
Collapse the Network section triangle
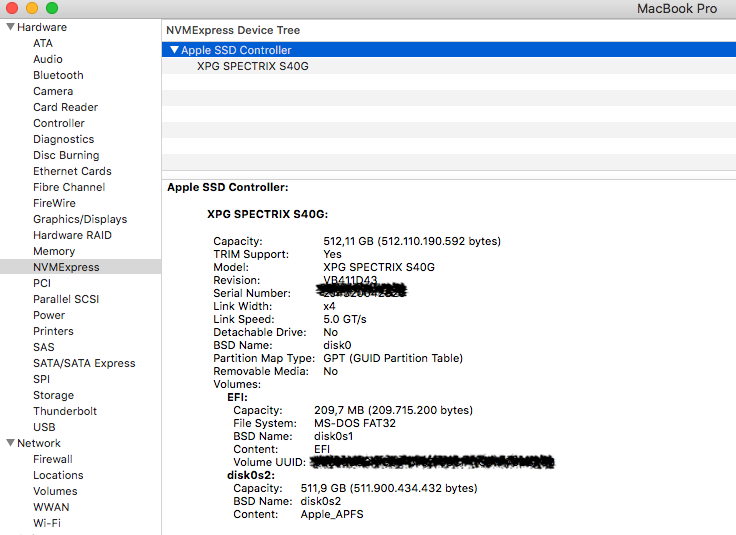coord(10,443)
